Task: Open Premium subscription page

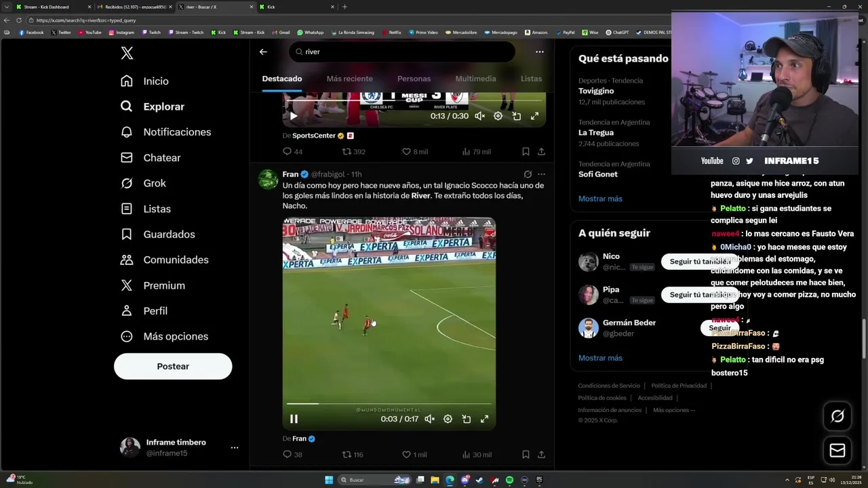Action: pyautogui.click(x=152, y=285)
